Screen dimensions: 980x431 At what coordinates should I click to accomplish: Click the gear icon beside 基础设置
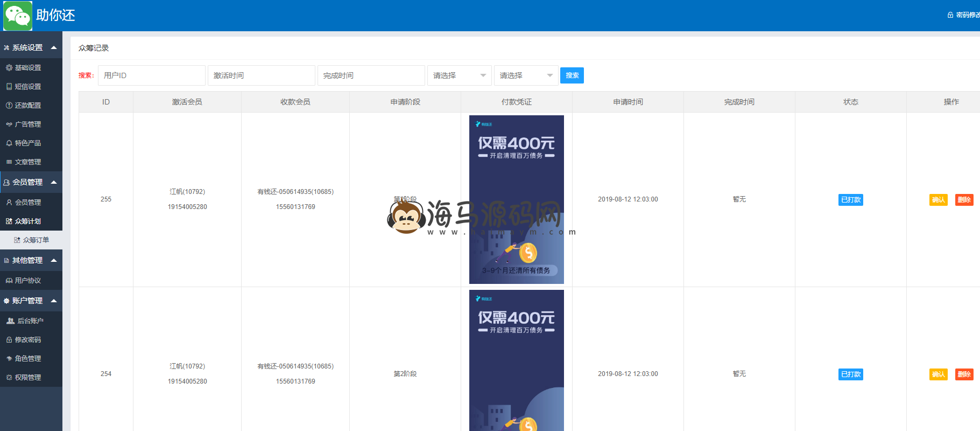[9, 68]
